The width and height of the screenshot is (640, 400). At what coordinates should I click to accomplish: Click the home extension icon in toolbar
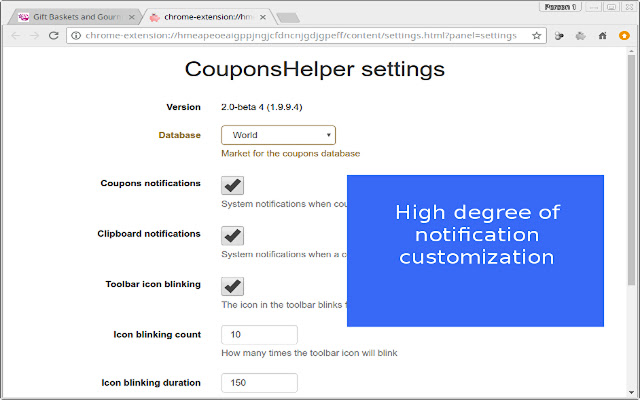(602, 36)
